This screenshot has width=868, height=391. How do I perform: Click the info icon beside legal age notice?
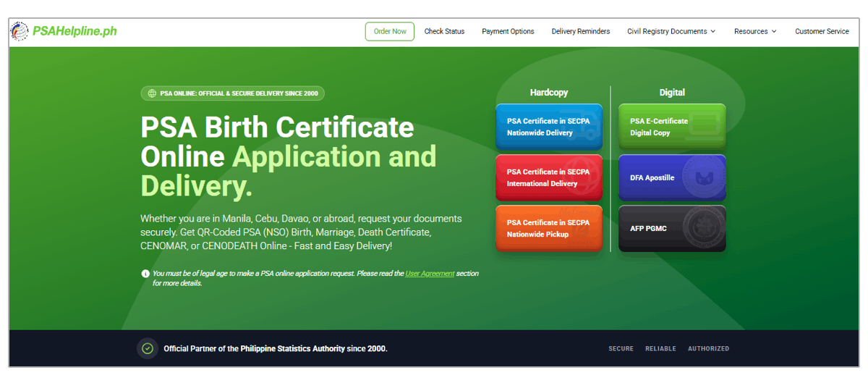[x=145, y=274]
